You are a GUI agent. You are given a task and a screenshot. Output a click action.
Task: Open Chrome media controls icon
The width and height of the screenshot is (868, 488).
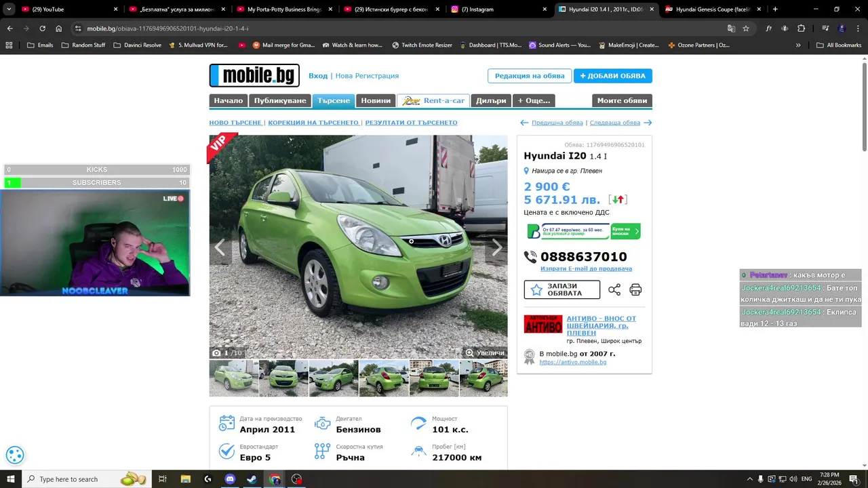tap(825, 28)
